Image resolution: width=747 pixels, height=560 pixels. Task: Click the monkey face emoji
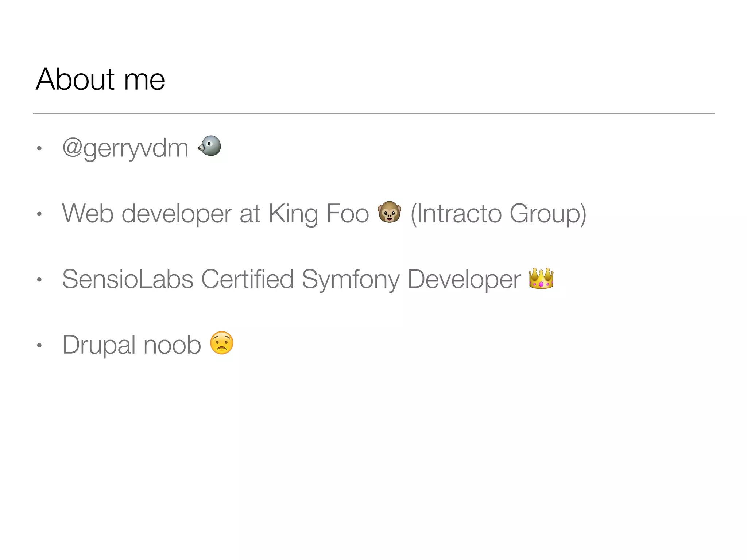coord(389,212)
